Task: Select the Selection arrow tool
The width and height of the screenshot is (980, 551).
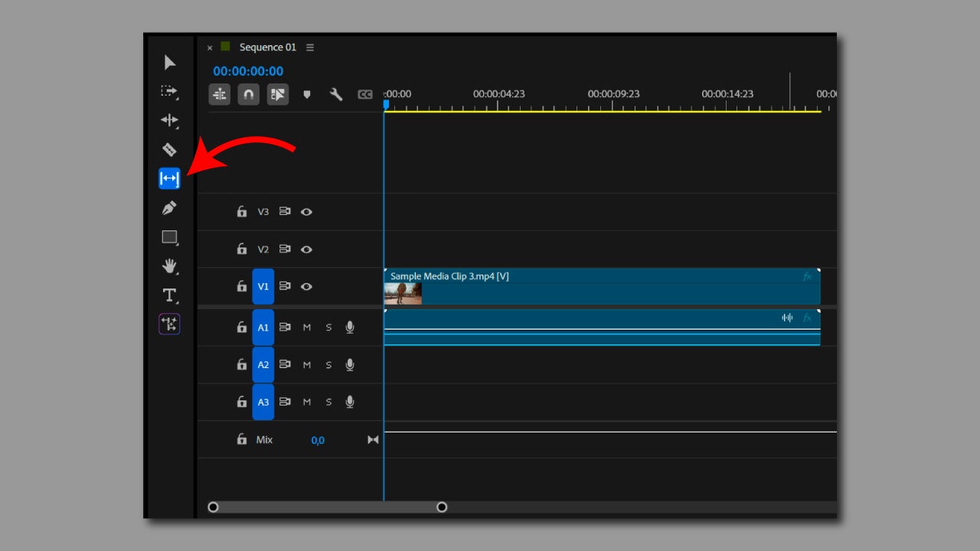Action: [x=170, y=63]
